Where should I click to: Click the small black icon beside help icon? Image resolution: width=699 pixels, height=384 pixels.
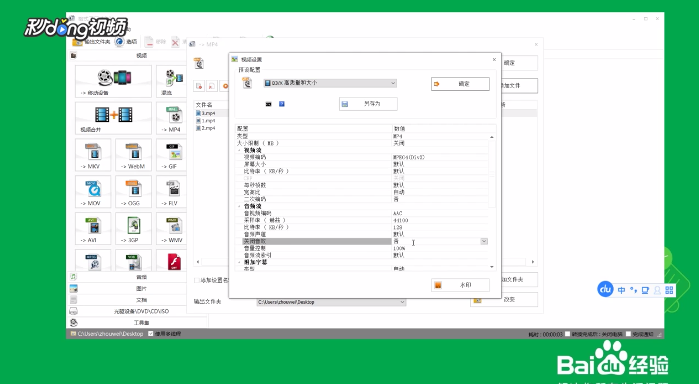tap(268, 104)
